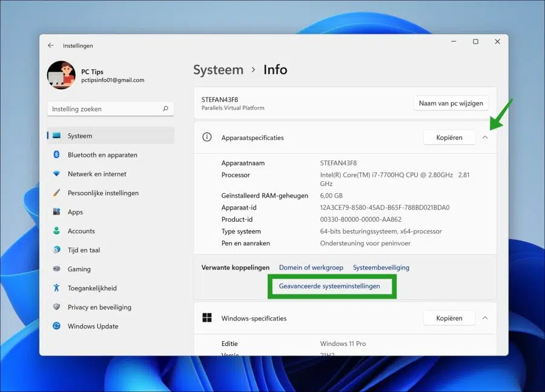545x392 pixels.
Task: Click the Privacy en beveiliging shield icon
Action: click(56, 307)
